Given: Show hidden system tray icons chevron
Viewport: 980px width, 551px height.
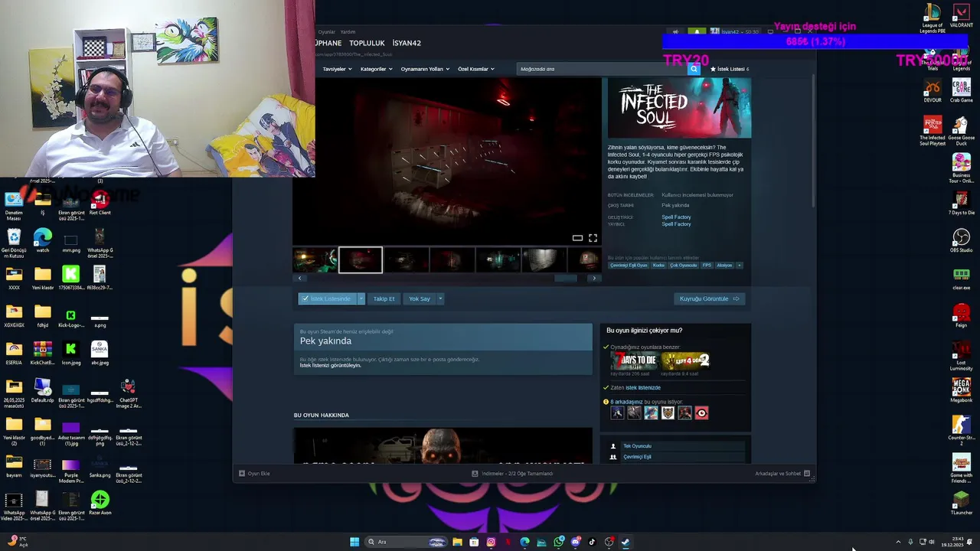Looking at the screenshot, I should (x=898, y=542).
